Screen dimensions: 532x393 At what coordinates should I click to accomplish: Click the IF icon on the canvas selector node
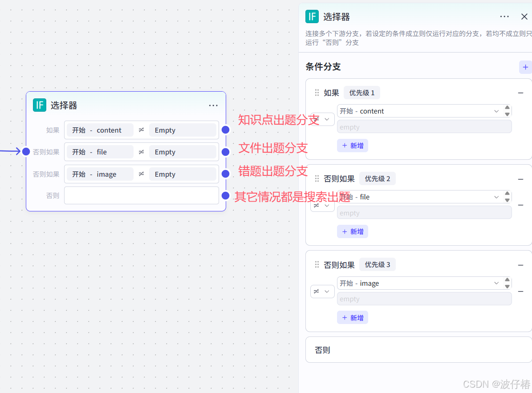pos(39,105)
